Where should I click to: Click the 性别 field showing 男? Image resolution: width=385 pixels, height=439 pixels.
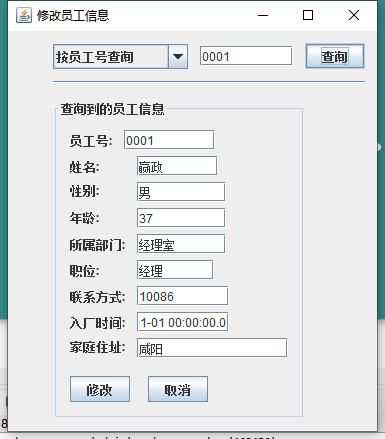point(181,192)
